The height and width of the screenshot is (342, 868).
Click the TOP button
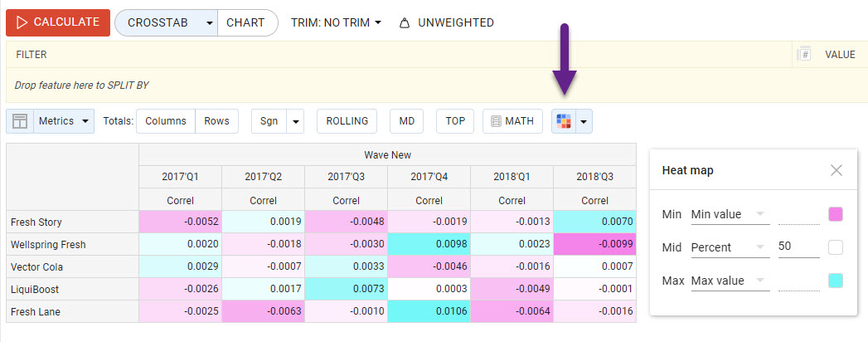pos(455,121)
